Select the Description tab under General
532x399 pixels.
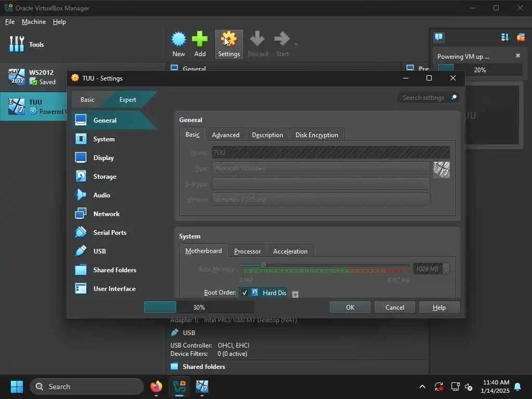click(268, 135)
